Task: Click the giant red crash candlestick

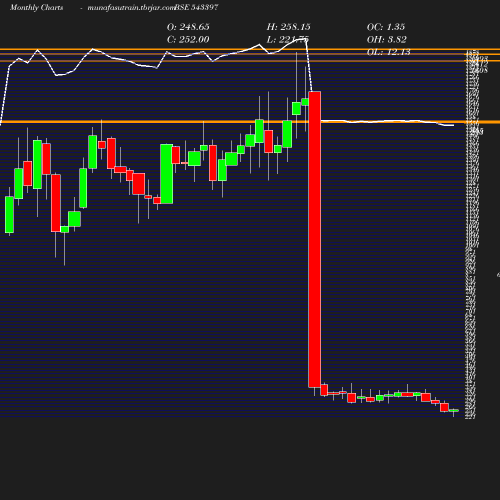Action: (x=315, y=239)
